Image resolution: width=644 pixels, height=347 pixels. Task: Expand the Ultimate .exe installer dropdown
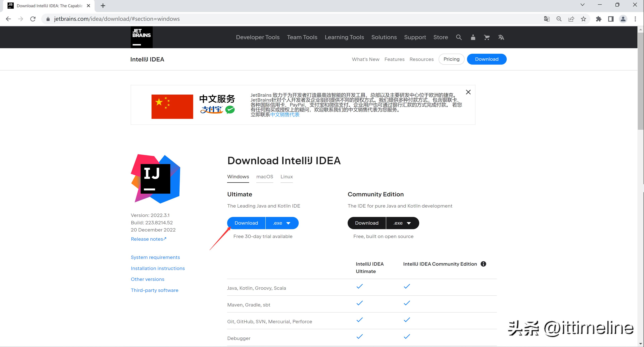[x=282, y=223]
